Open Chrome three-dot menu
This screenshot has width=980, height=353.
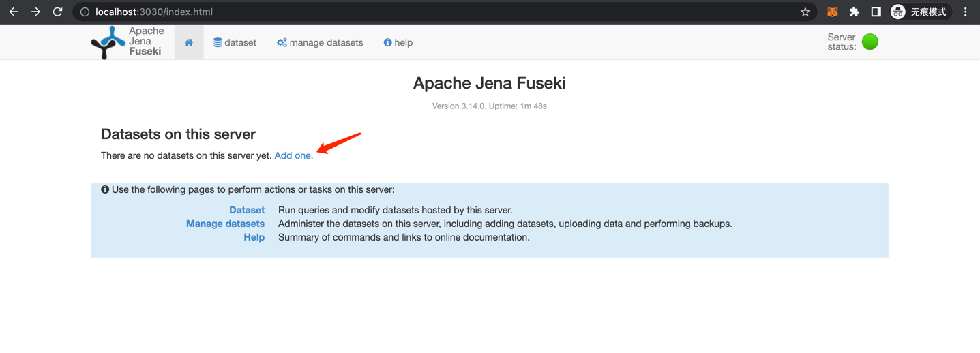[x=966, y=12]
